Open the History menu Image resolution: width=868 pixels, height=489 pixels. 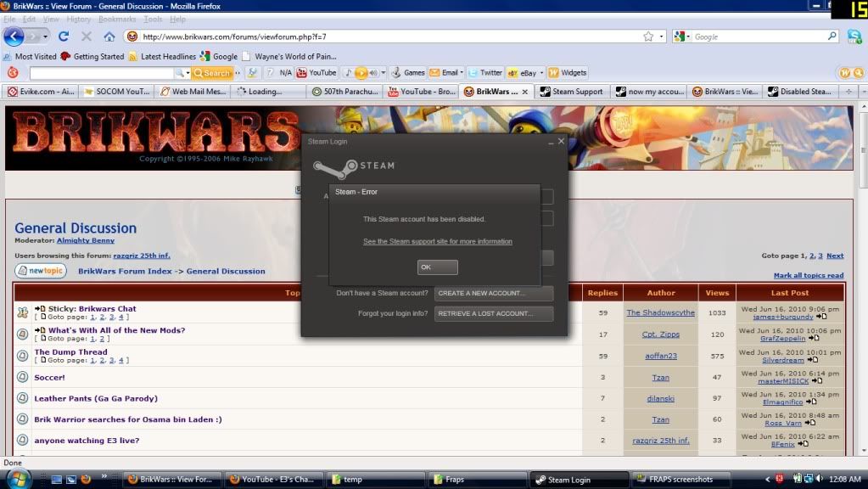78,19
